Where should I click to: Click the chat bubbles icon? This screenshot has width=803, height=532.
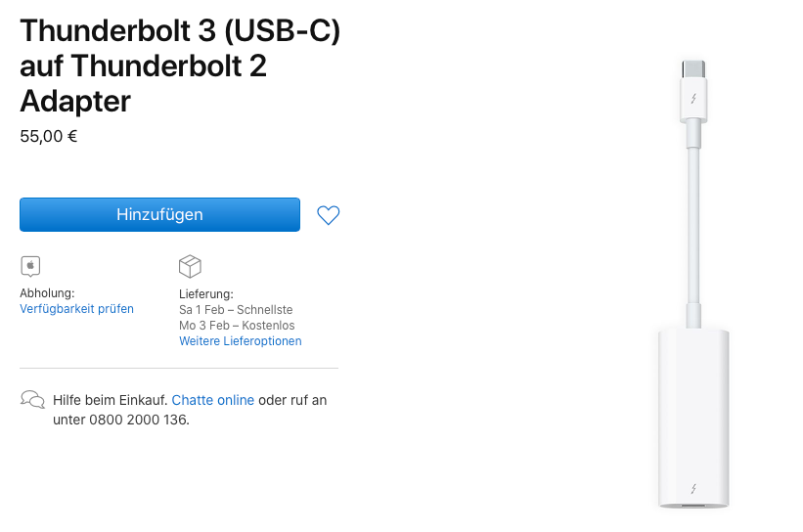32,400
